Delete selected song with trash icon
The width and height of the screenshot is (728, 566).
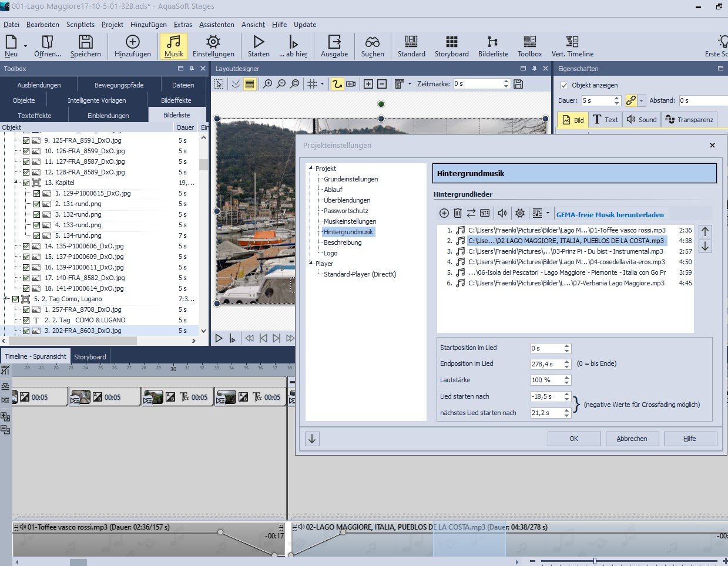(458, 213)
